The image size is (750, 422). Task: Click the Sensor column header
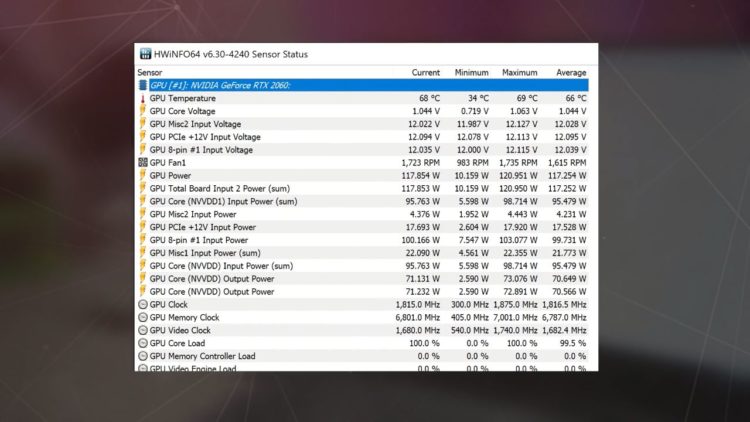[150, 73]
